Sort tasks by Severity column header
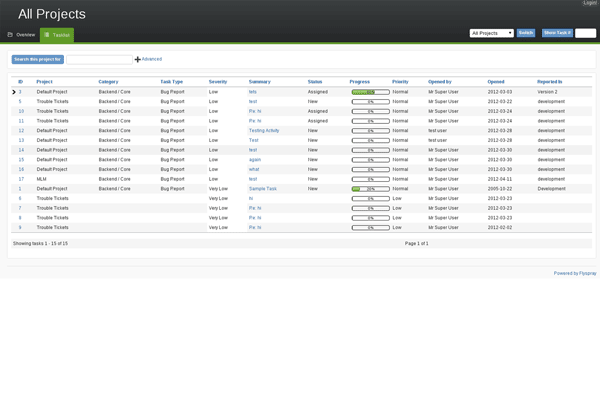Viewport: 600px width, 400px height. coord(218,81)
